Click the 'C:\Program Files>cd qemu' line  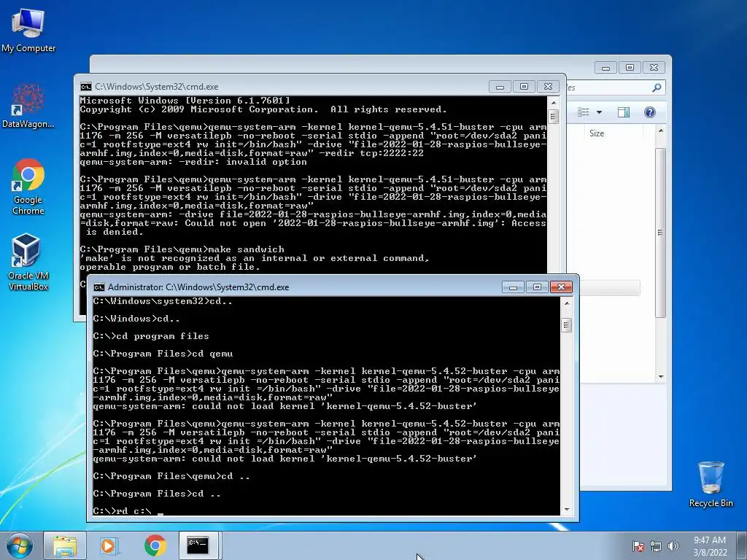pyautogui.click(x=163, y=354)
